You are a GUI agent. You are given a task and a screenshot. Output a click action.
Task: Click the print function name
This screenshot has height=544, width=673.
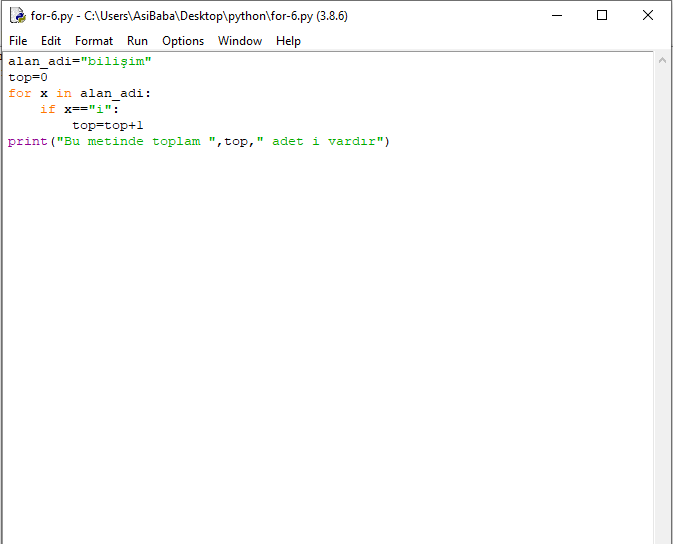coord(27,141)
